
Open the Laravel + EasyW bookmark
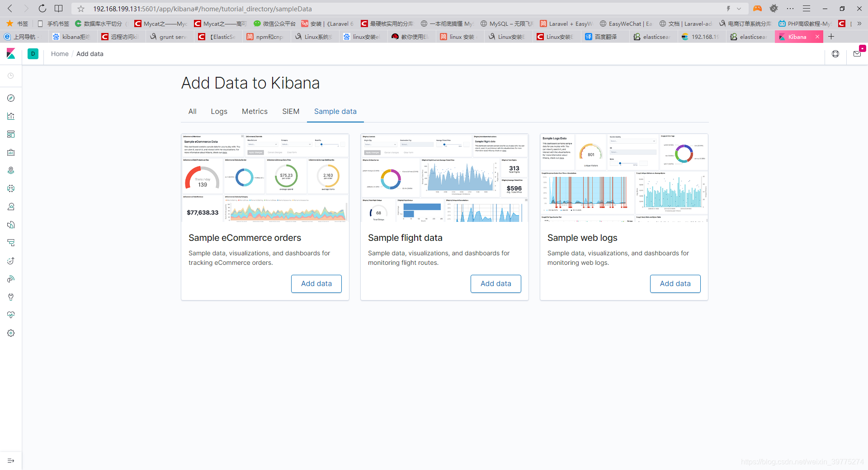(566, 23)
